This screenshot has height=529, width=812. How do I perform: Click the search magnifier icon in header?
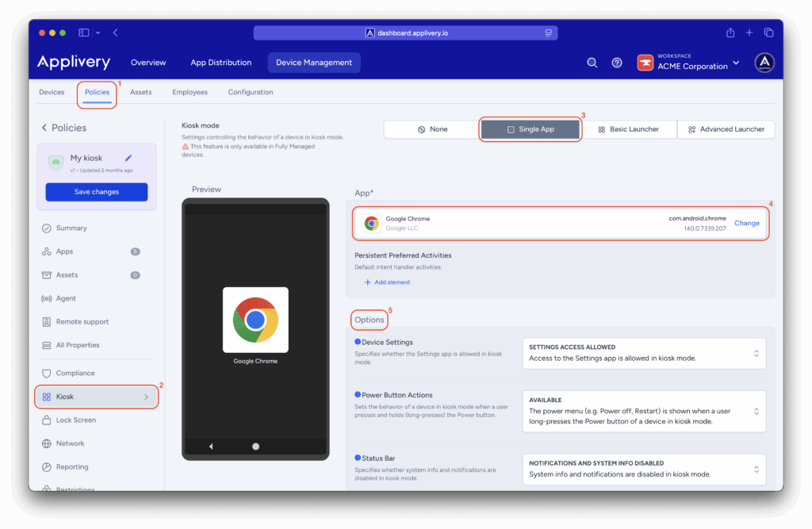[592, 63]
